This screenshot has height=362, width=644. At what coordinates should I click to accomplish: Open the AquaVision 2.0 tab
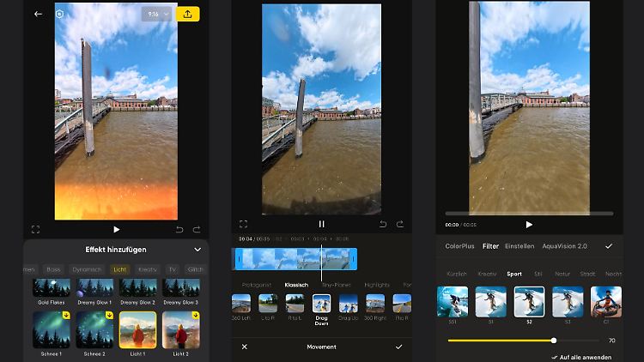tap(564, 246)
